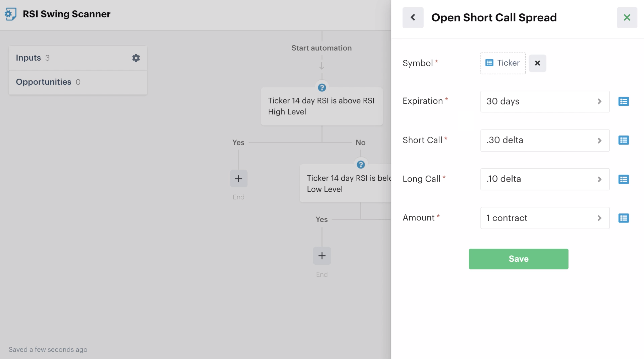Select the RSI is above RSI High Level card
This screenshot has width=644, height=359.
click(x=322, y=106)
